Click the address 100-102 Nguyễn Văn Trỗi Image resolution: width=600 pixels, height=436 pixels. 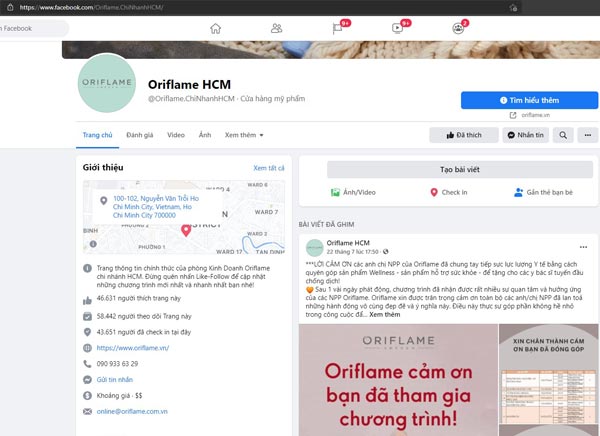(x=156, y=207)
